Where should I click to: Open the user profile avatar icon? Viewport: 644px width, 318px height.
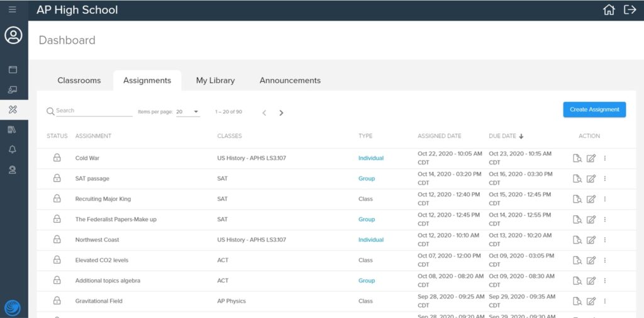point(13,35)
